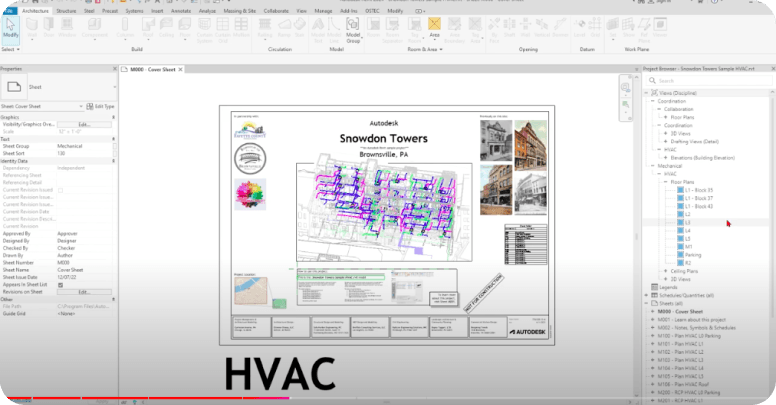
Task: Switch to the Structure ribbon tab
Action: point(66,11)
